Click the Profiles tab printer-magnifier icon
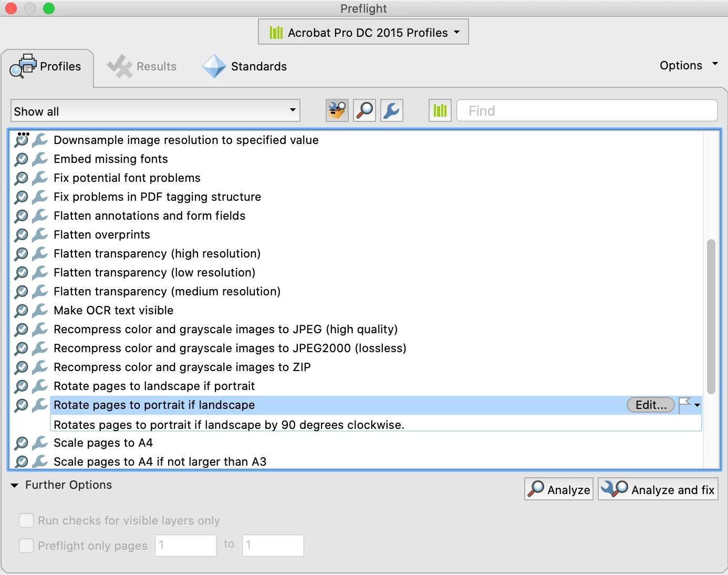The height and width of the screenshot is (575, 728). pyautogui.click(x=23, y=66)
